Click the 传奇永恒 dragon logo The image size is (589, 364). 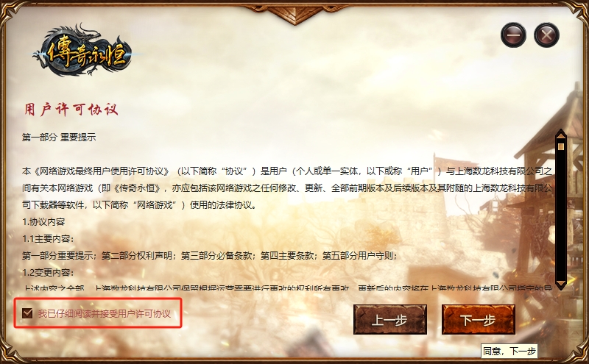point(84,51)
